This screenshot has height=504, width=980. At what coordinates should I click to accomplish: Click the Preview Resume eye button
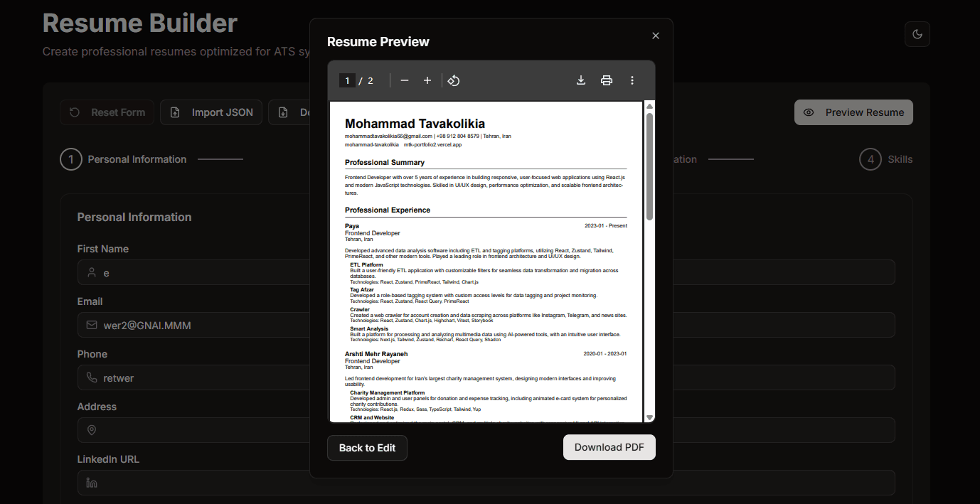(x=853, y=112)
